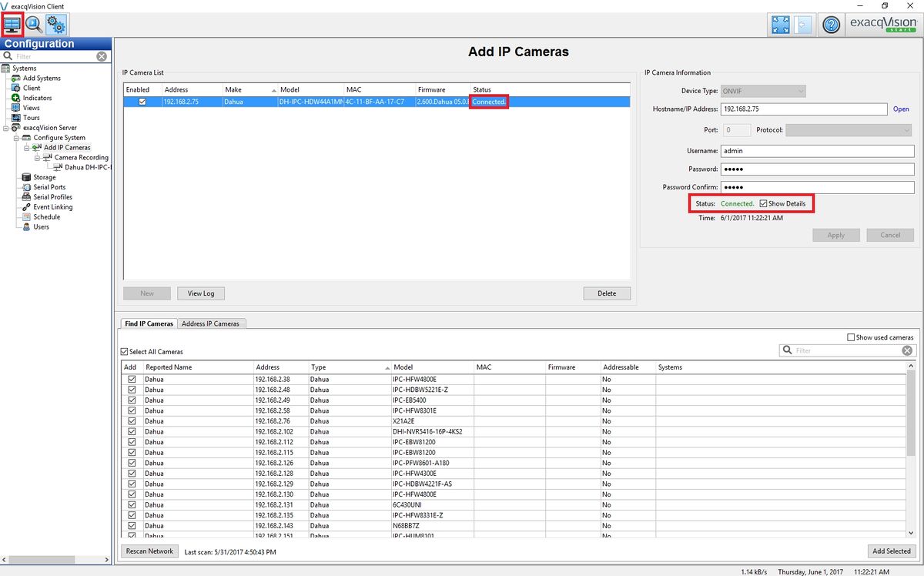Screen dimensions: 924x576
Task: Clear the Configuration tree filter
Action: coord(102,56)
